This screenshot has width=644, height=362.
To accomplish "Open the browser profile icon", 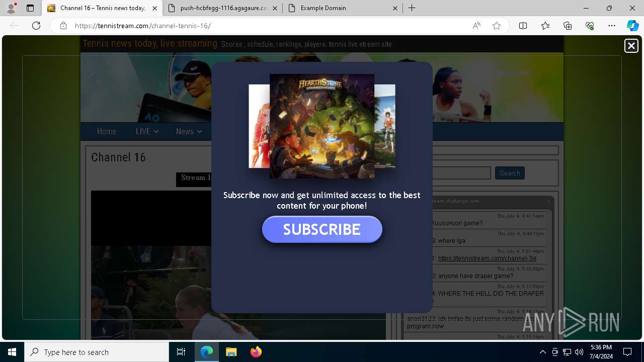I will pos(11,8).
